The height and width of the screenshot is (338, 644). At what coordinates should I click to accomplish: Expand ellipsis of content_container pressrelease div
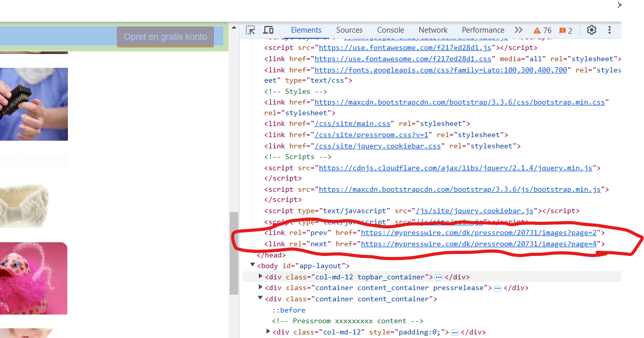[498, 288]
